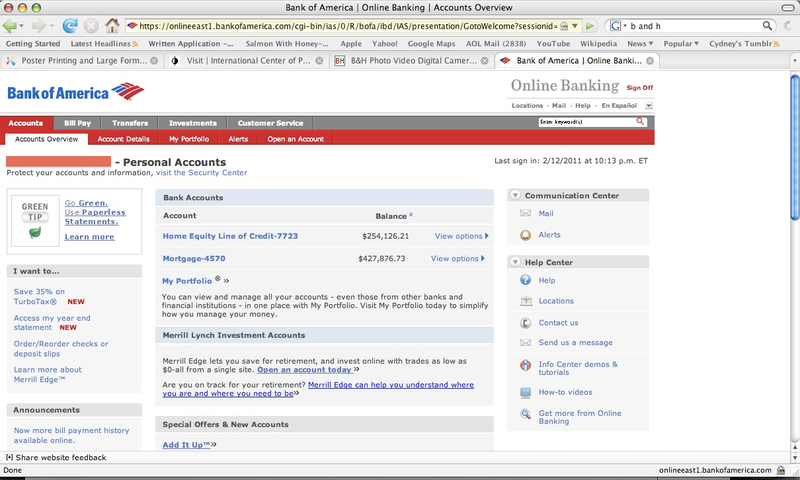Image resolution: width=800 pixels, height=480 pixels.
Task: Click the green Go arrow beside the URL
Action: coord(590,26)
